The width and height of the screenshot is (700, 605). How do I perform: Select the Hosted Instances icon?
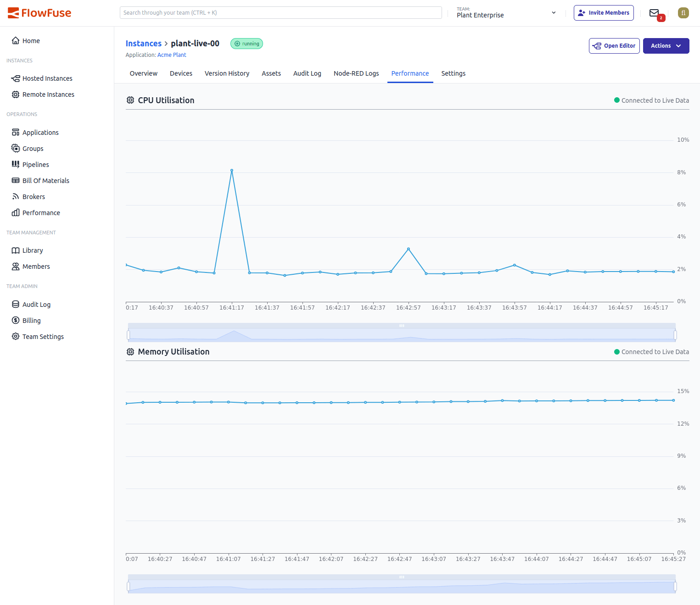pos(14,78)
